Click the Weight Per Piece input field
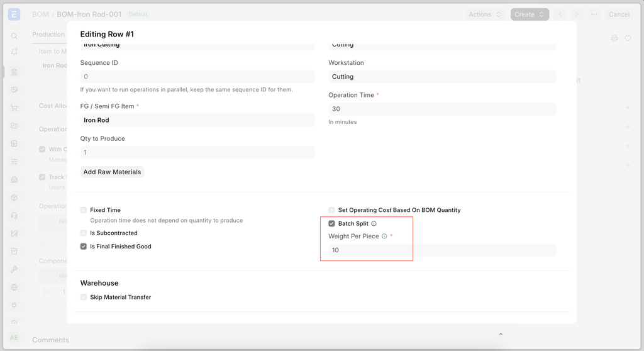 (x=442, y=250)
